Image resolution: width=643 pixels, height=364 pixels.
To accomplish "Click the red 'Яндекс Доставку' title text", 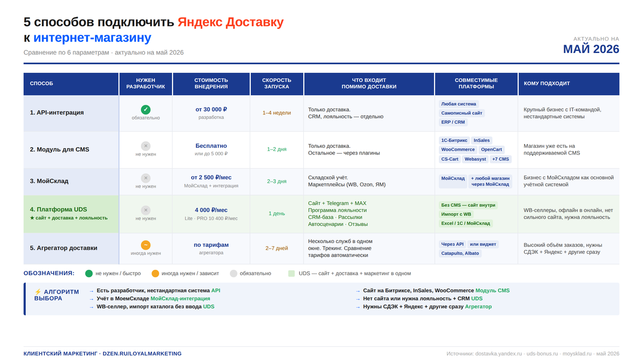I will pyautogui.click(x=230, y=22).
